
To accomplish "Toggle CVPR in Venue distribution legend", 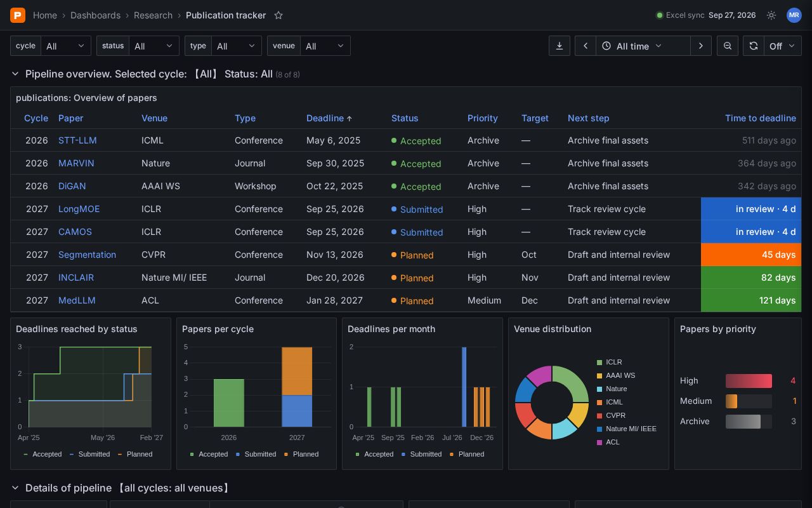I will pos(611,415).
